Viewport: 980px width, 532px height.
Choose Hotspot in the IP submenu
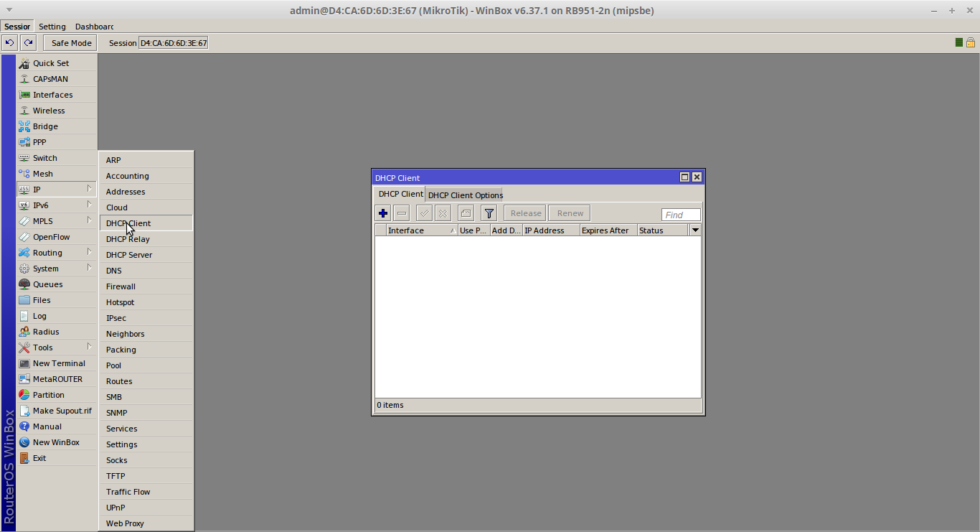click(x=146, y=302)
